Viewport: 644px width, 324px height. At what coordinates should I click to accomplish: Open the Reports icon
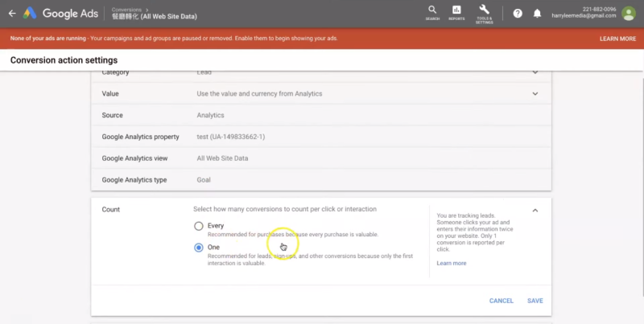tap(456, 12)
